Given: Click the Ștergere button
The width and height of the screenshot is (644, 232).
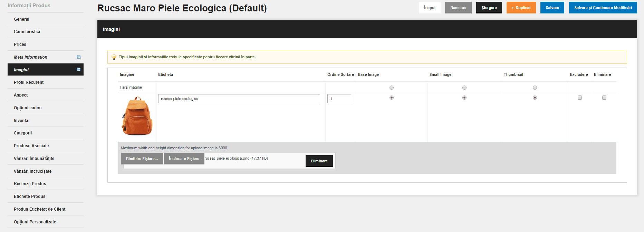Looking at the screenshot, I should coord(489,8).
